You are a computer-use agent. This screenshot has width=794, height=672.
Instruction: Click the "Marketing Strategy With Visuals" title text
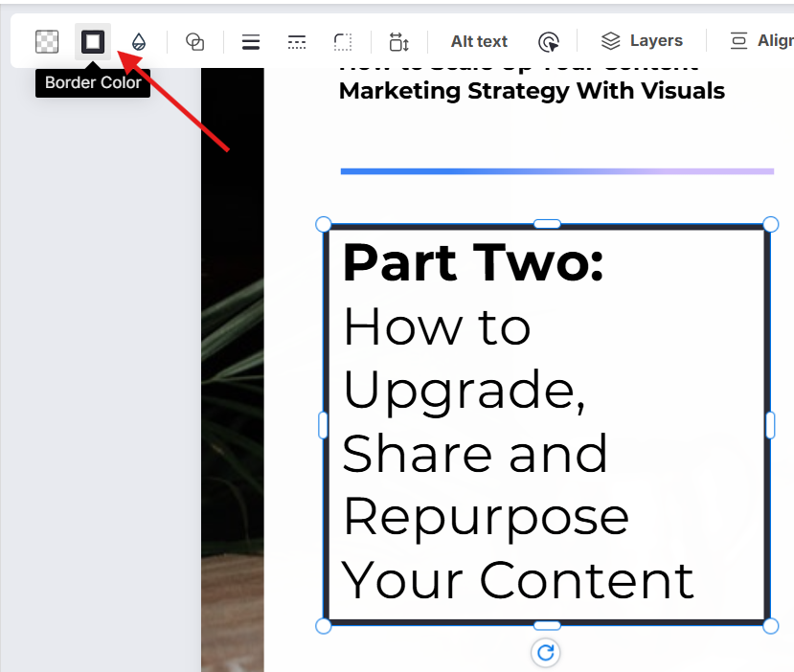pos(532,91)
